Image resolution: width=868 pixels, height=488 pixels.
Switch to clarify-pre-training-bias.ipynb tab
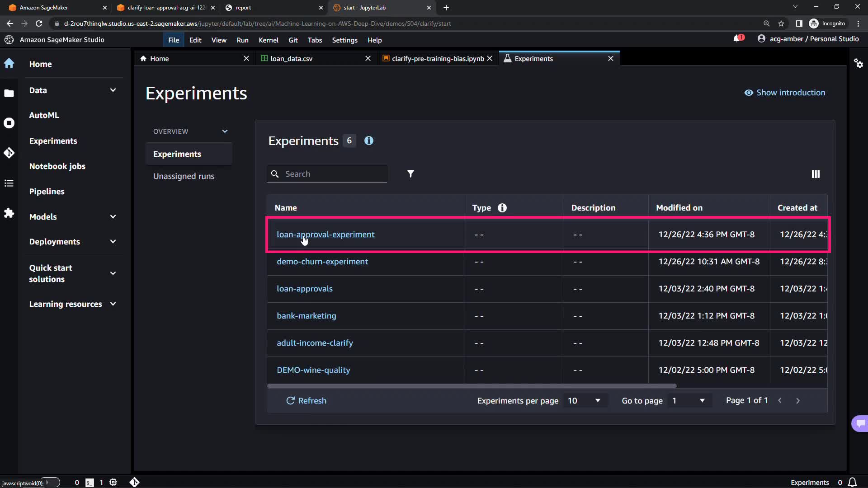(x=437, y=59)
